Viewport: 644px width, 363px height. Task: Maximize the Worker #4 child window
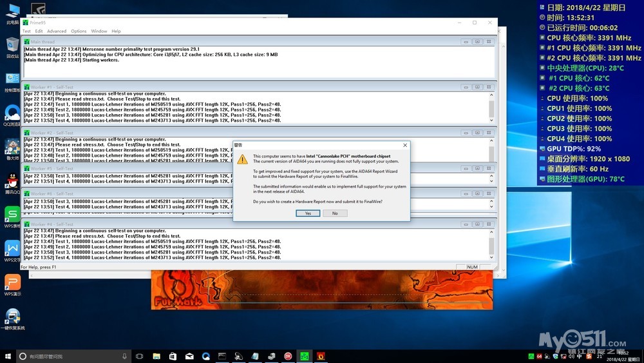pyautogui.click(x=477, y=224)
